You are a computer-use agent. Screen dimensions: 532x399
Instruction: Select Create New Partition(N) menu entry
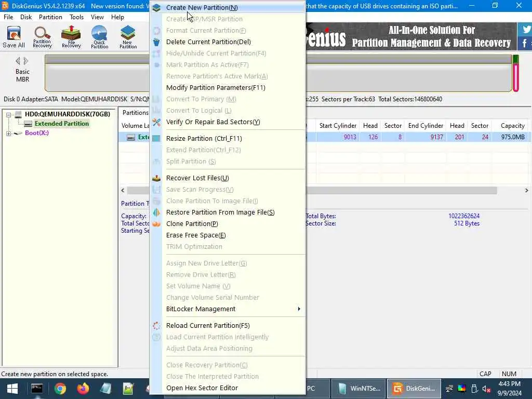(228, 7)
